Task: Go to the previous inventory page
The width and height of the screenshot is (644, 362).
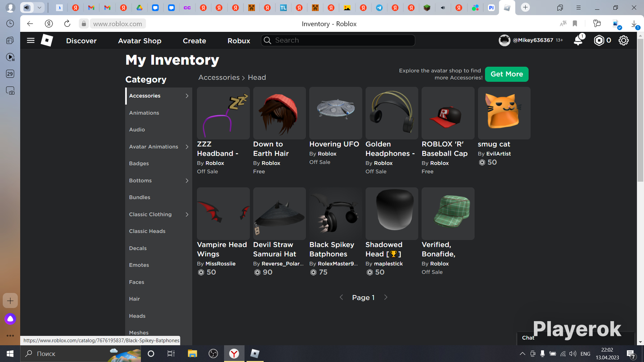Action: pos(341,297)
